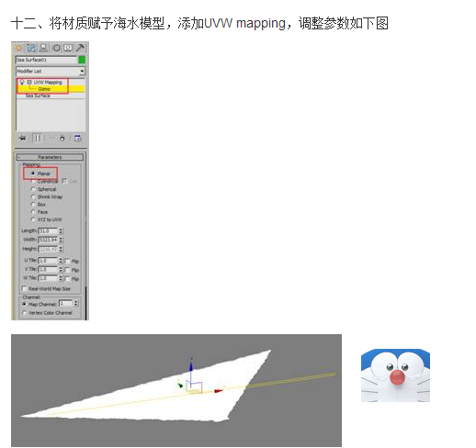Click the green Y axis gizmo arrow

tap(180, 385)
